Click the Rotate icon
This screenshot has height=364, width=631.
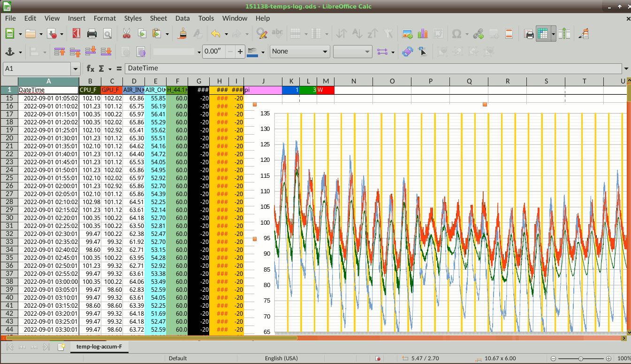pos(408,52)
